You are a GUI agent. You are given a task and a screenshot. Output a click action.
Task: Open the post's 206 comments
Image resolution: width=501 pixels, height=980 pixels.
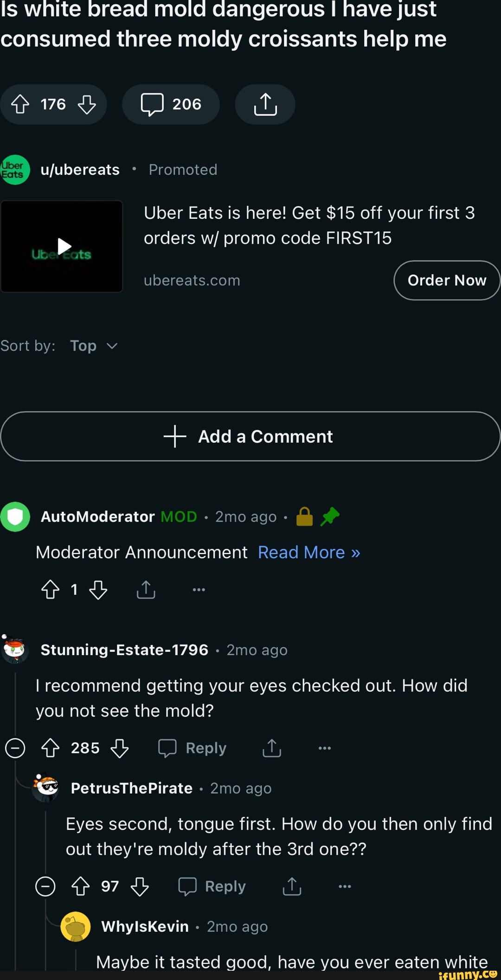(171, 104)
